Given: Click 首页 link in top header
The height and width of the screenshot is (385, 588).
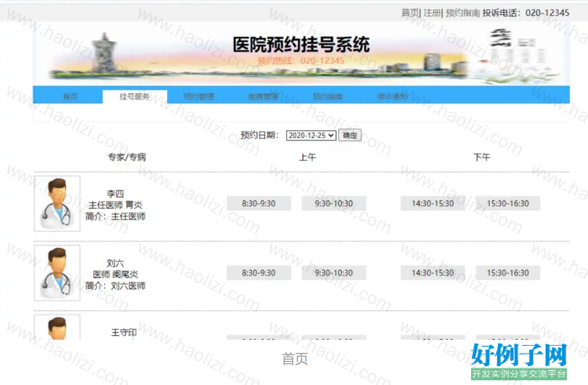Looking at the screenshot, I should tap(410, 13).
